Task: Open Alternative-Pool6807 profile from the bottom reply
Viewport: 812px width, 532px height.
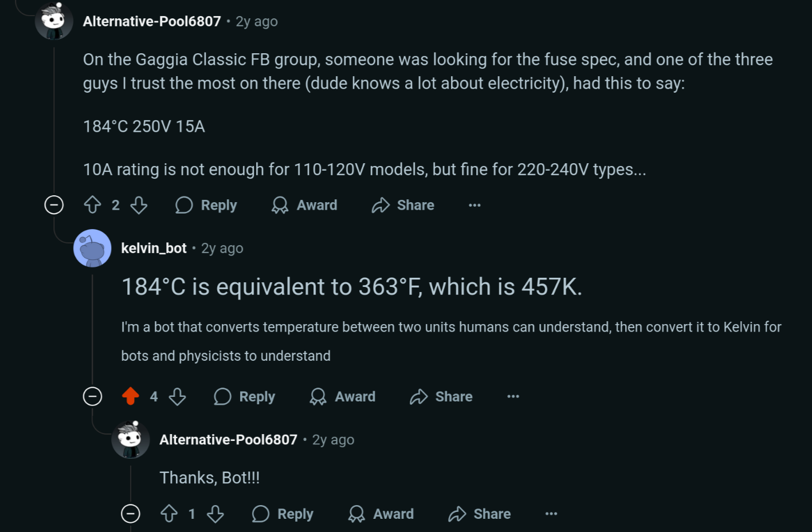Action: point(228,440)
